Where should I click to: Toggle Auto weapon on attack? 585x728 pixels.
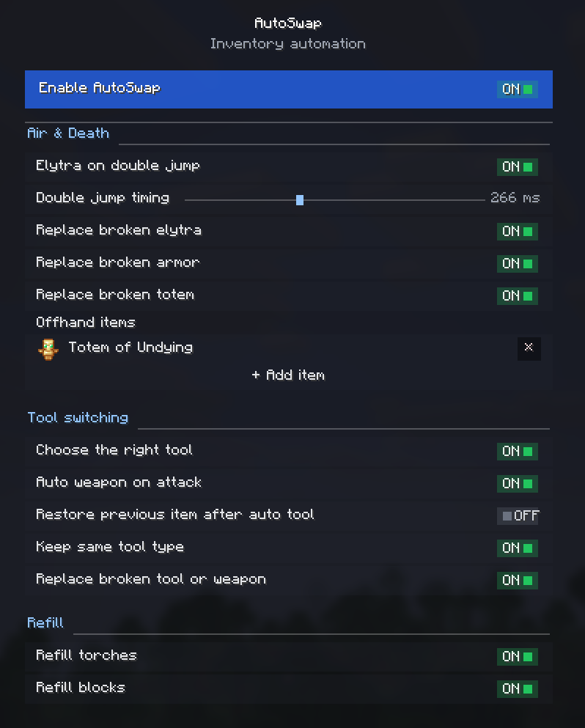coord(518,483)
